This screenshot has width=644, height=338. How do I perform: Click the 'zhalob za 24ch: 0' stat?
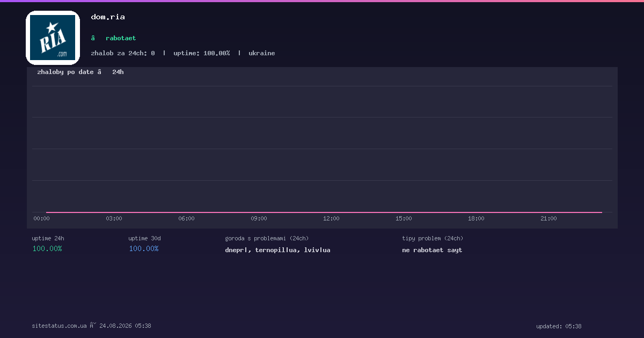(x=123, y=53)
